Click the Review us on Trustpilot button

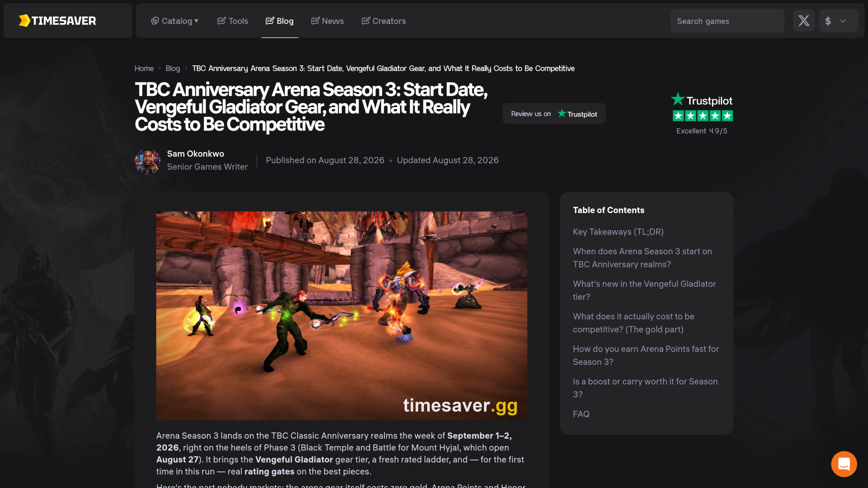[x=554, y=114]
